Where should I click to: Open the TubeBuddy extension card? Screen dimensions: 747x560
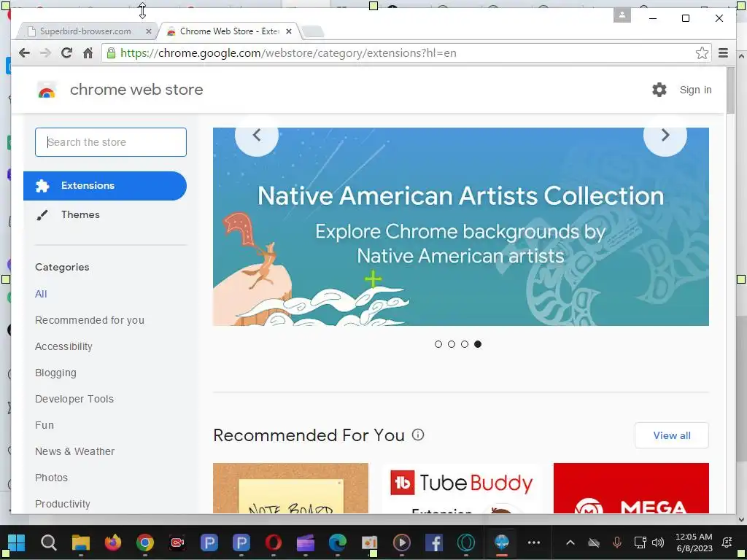[461, 488]
